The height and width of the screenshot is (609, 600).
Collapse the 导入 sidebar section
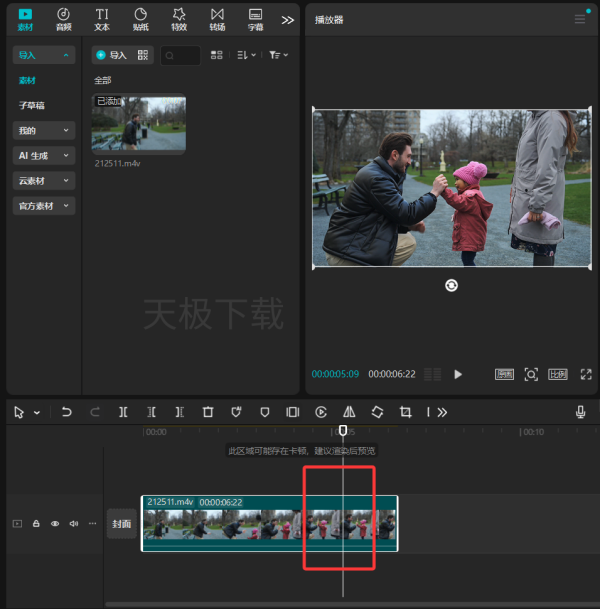[44, 55]
